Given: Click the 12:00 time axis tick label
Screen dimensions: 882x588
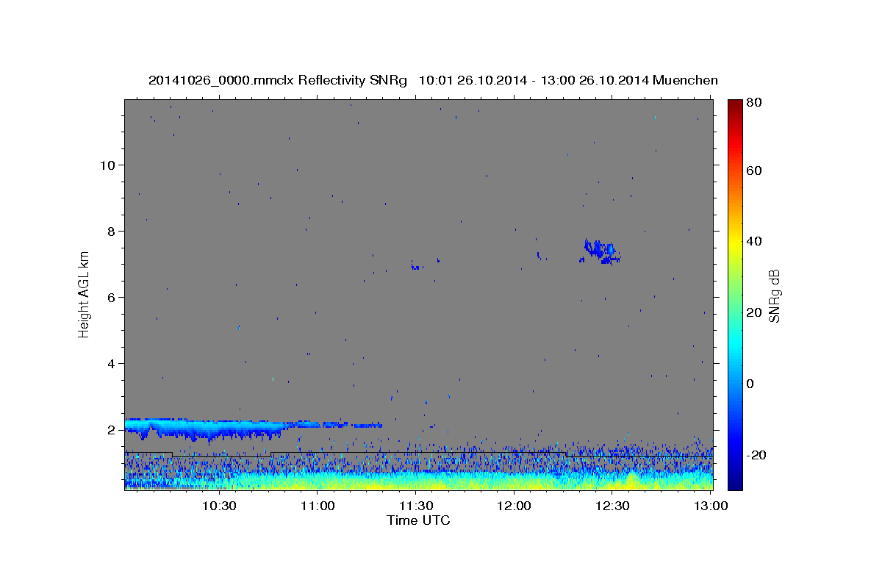Looking at the screenshot, I should pos(514,506).
